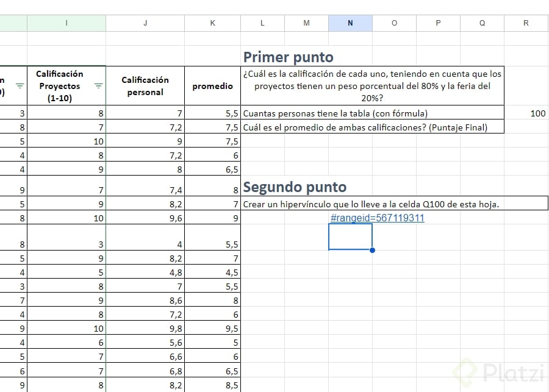Viewport: 549px width, 392px height.
Task: Select highlighted column N header
Action: 351,23
